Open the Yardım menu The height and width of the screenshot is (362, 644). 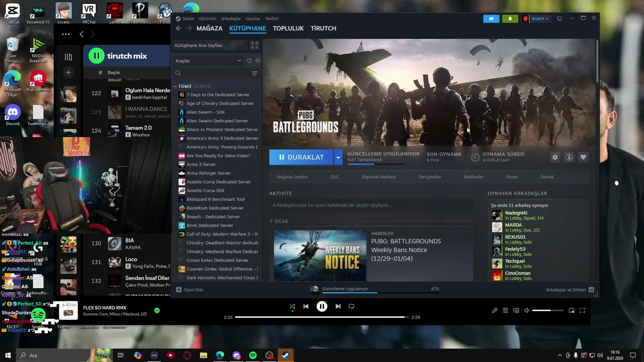272,19
